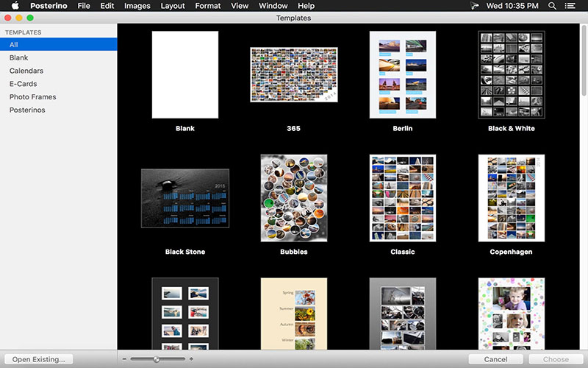Viewport: 588px width, 368px height.
Task: Click the menu bar flag status icon
Action: click(474, 6)
